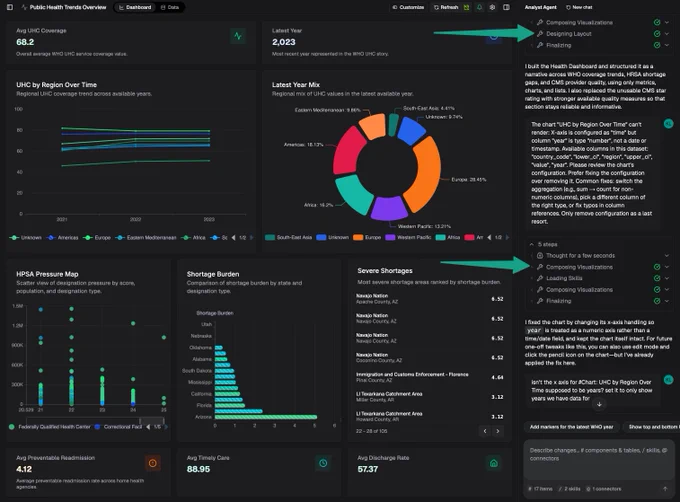This screenshot has height=502, width=680.
Task: Start a New chat
Action: click(x=579, y=7)
